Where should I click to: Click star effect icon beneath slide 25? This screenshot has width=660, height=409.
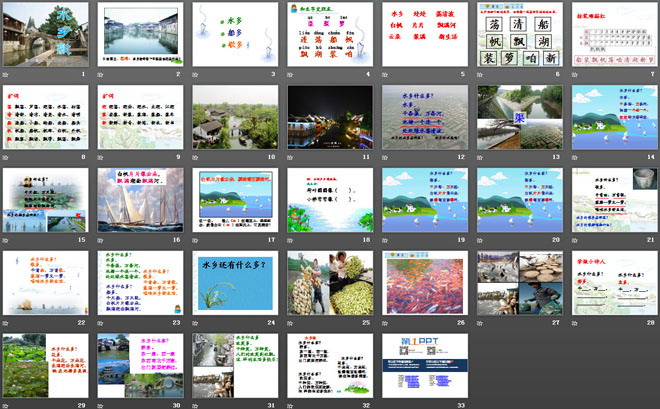coord(290,324)
